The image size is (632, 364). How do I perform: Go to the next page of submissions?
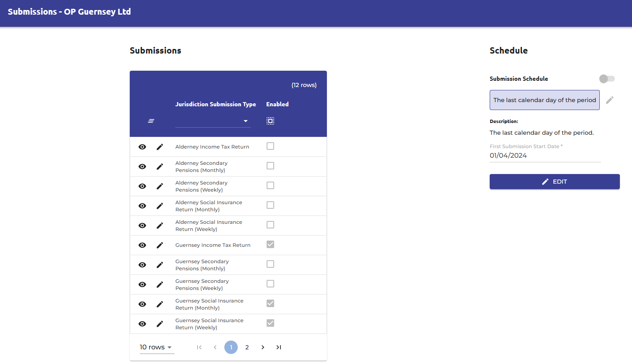(x=263, y=347)
